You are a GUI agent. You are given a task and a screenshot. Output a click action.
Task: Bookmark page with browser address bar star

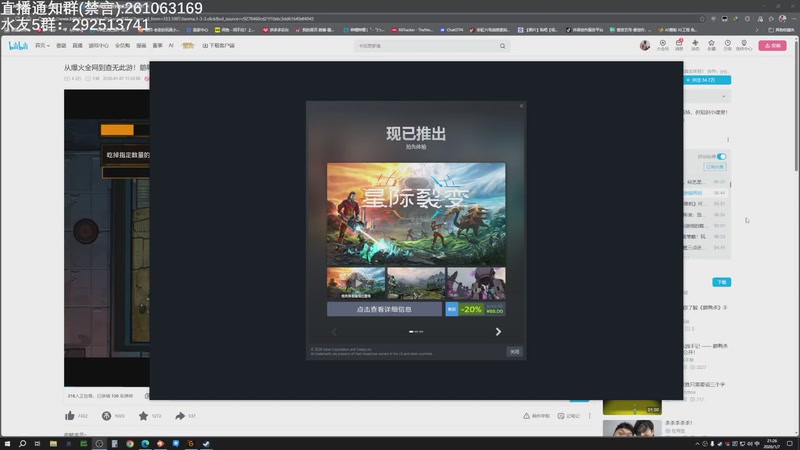702,19
